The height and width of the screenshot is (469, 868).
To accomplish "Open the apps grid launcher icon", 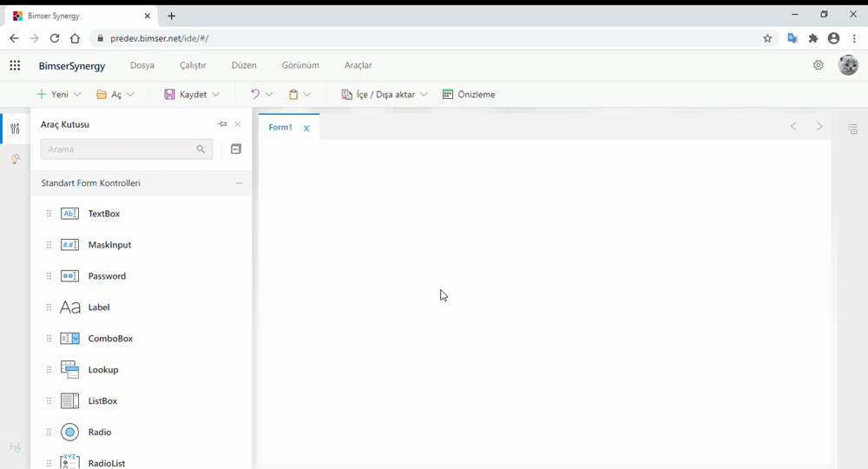I will tap(15, 65).
